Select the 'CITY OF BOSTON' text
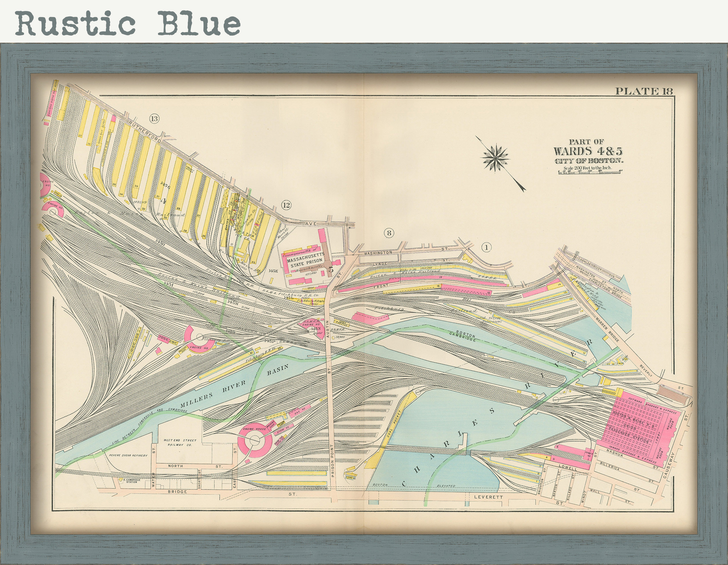 coord(589,161)
